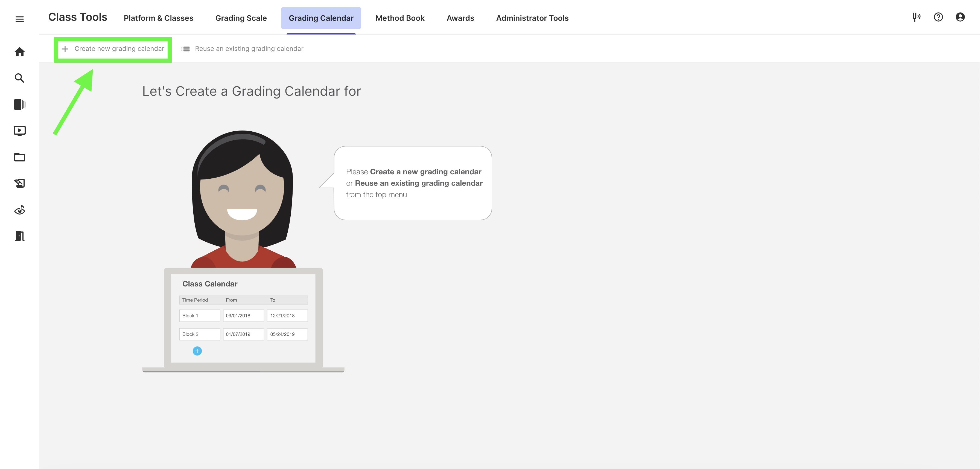Screen dimensions: 980x469
Task: Click the hamburger menu icon top left
Action: click(x=19, y=19)
